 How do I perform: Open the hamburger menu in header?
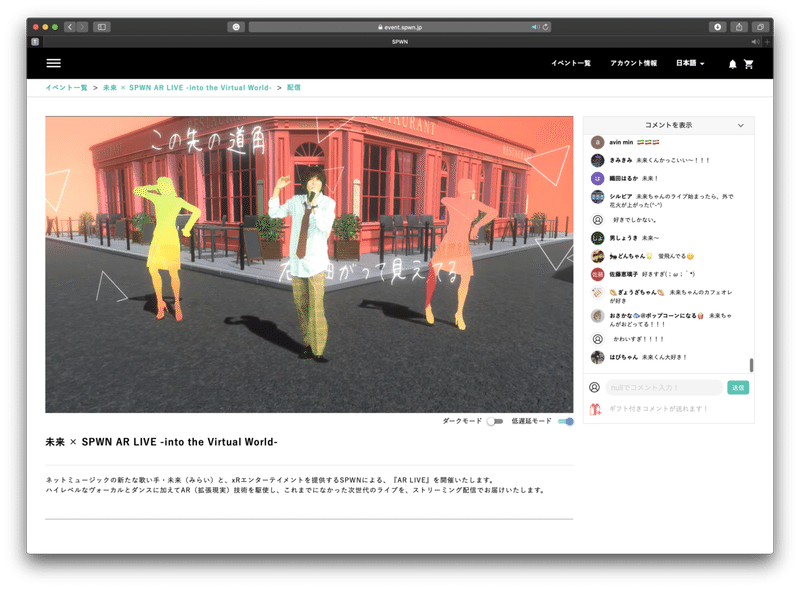(x=54, y=63)
